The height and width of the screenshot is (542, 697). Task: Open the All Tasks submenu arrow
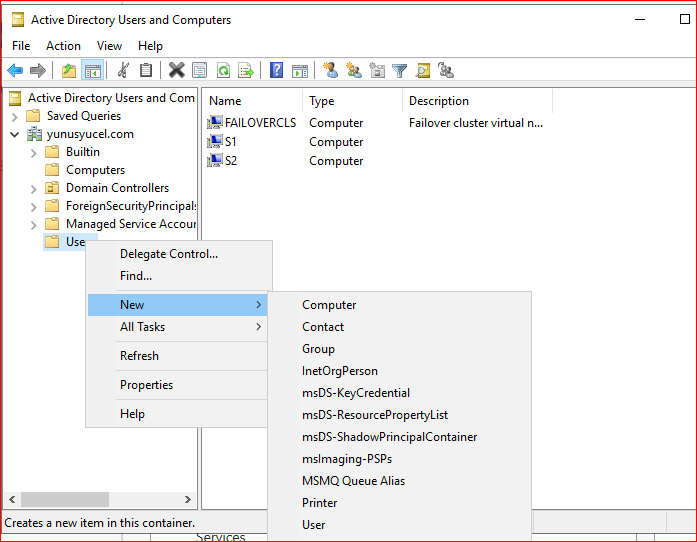point(259,327)
